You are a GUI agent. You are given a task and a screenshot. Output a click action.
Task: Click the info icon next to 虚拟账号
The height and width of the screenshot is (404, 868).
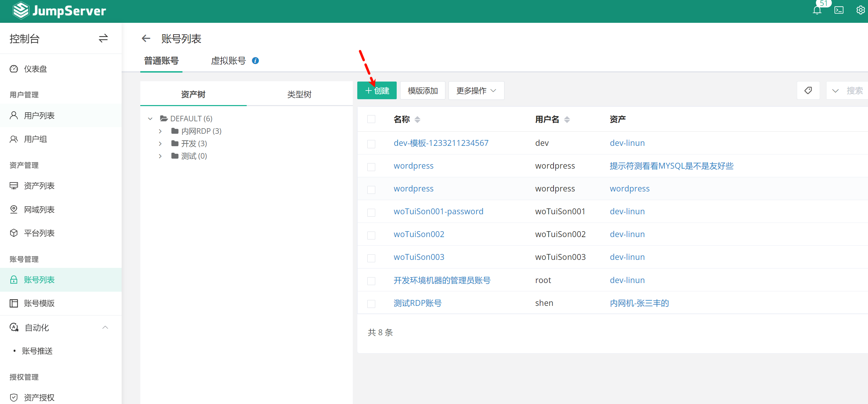[255, 61]
